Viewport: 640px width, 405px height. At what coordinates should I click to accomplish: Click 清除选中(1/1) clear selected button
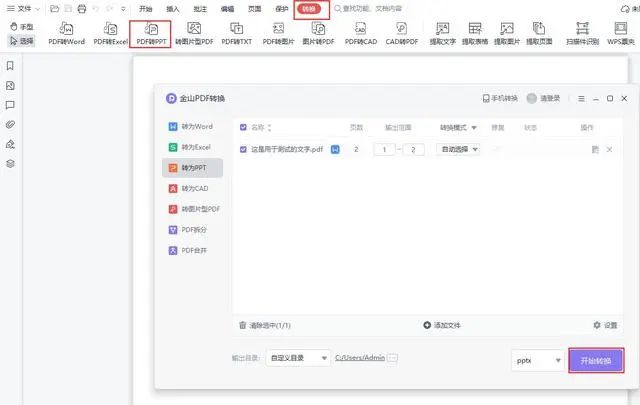click(264, 325)
